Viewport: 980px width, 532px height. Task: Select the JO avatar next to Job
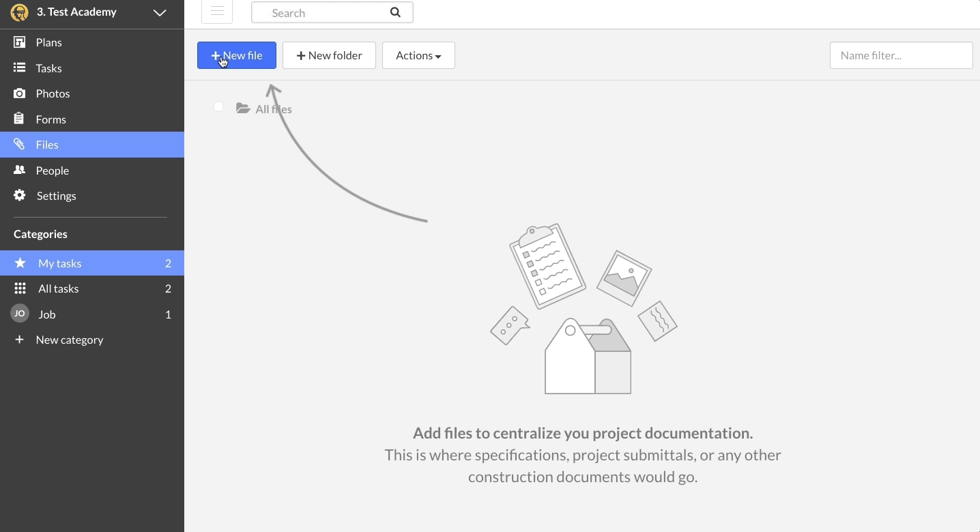click(x=19, y=314)
